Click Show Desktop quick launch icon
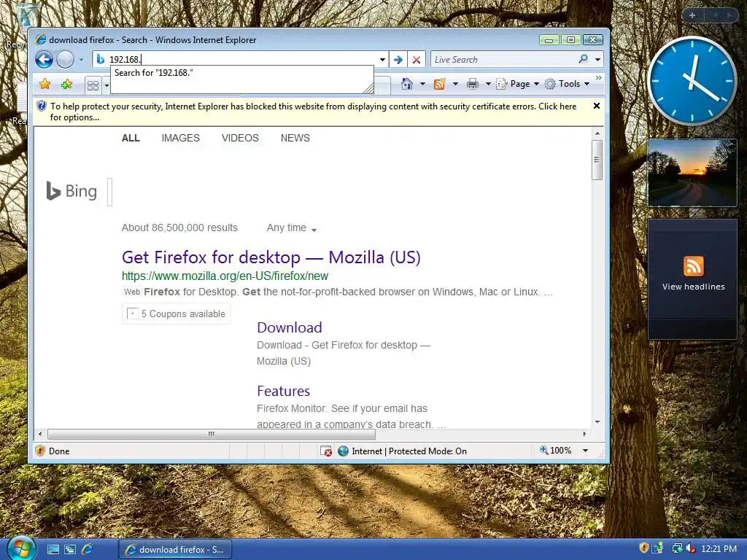Screen dimensions: 747x560 point(53,550)
